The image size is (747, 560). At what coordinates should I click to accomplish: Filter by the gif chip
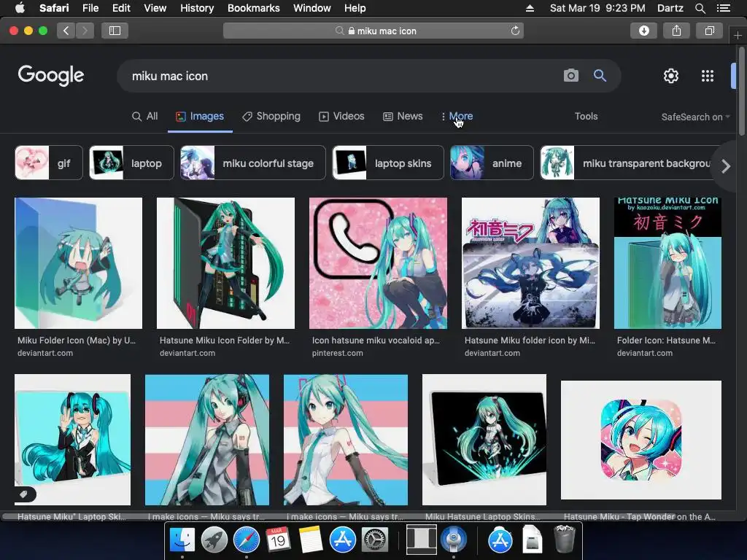(x=49, y=163)
